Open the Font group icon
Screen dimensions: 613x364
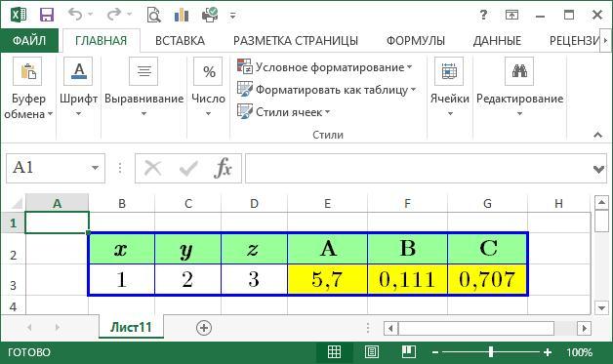78,71
